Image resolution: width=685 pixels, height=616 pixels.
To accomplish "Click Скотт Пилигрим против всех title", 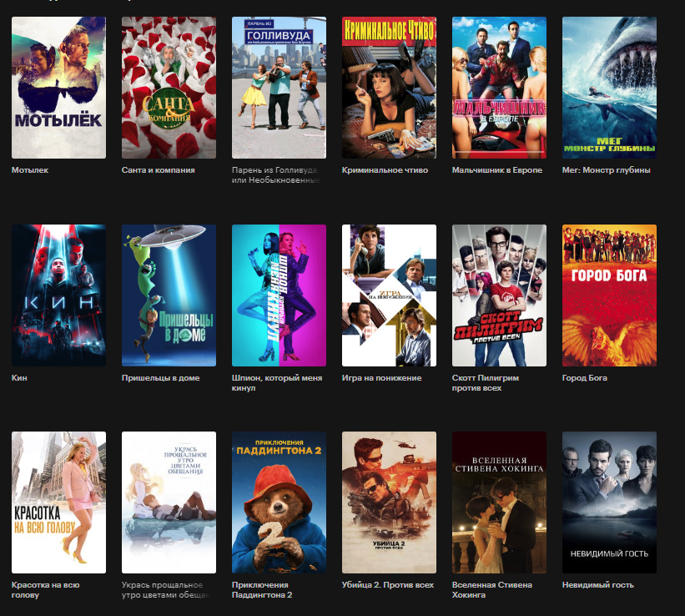I will click(486, 382).
